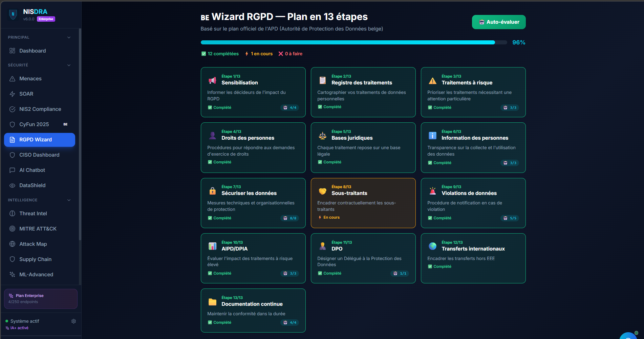Click the Transferts internationaux globe icon
This screenshot has height=339, width=644.
pos(432,246)
